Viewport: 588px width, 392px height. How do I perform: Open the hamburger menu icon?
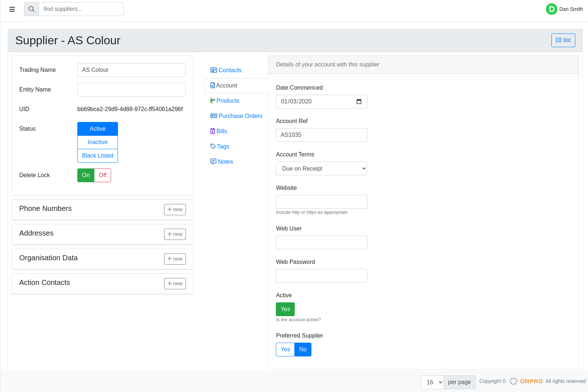pyautogui.click(x=12, y=9)
